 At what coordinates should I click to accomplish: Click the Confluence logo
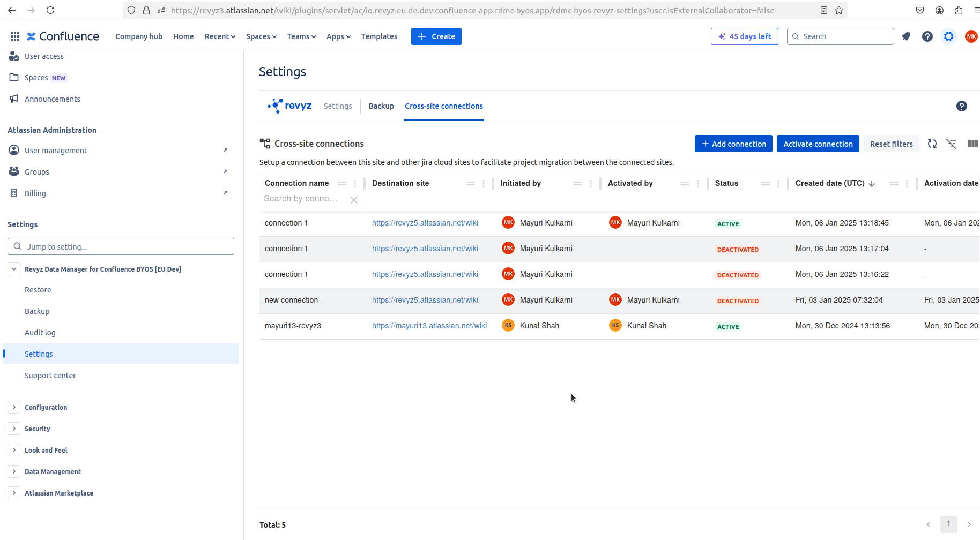[63, 36]
